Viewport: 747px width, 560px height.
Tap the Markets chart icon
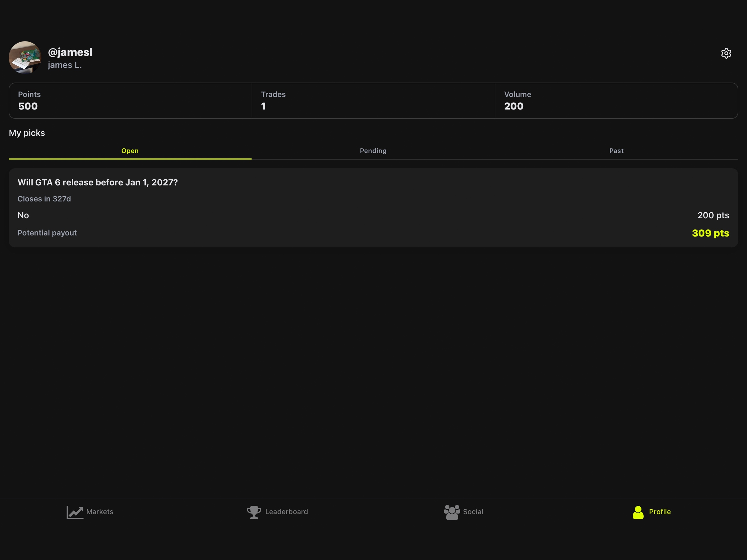pos(75,512)
